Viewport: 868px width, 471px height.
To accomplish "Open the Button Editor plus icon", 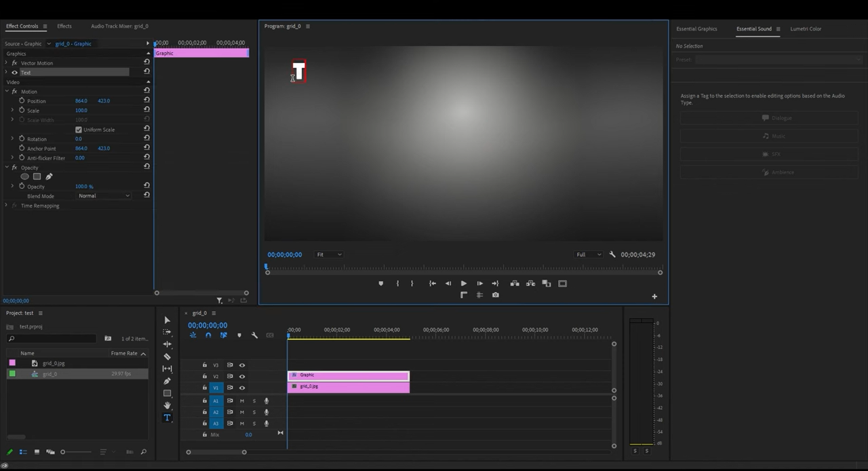I will click(654, 296).
